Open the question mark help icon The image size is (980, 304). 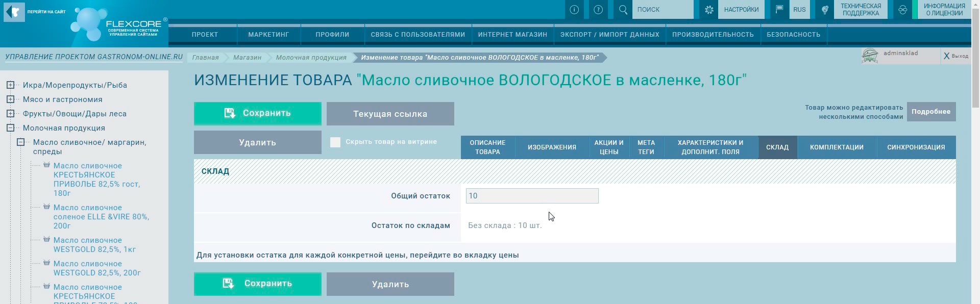[x=599, y=9]
